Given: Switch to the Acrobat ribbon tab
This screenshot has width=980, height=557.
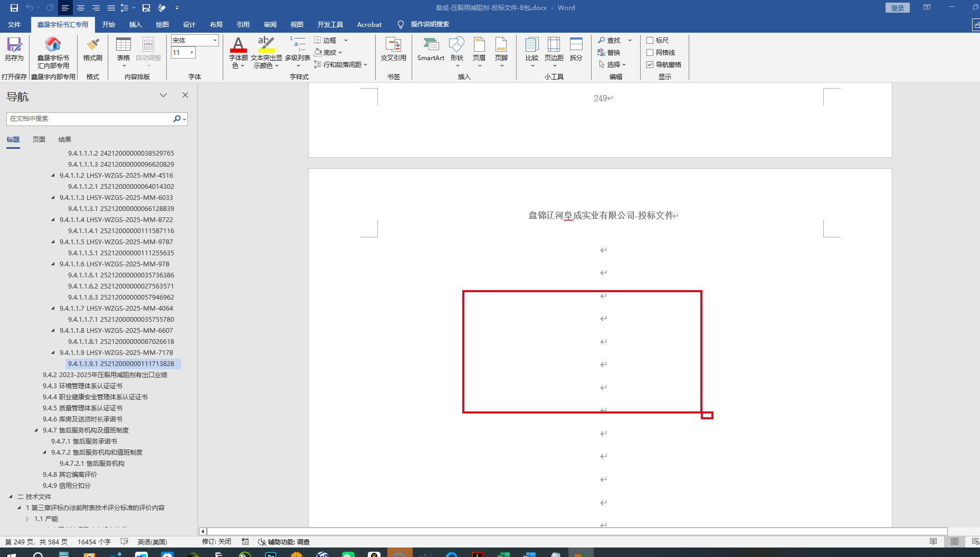Looking at the screenshot, I should tap(369, 24).
